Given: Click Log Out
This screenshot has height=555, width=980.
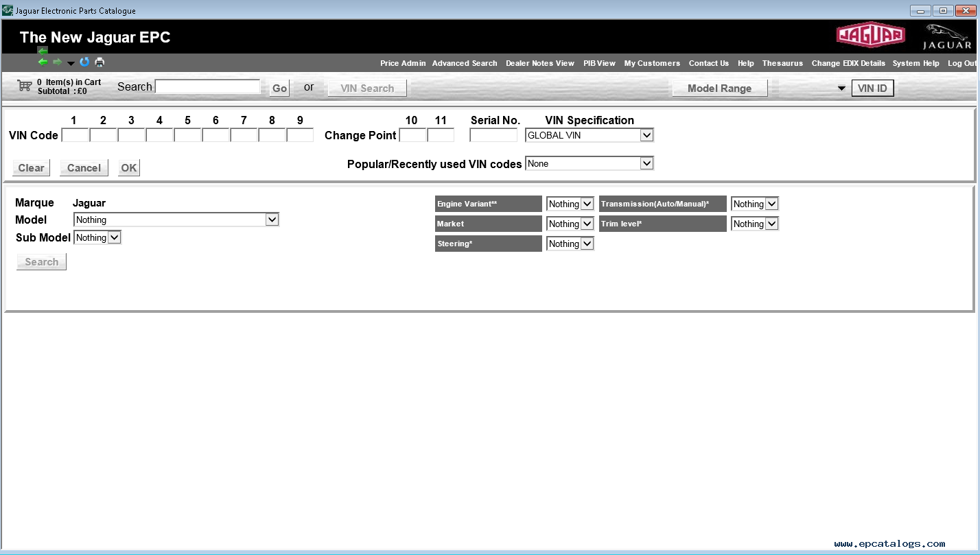Looking at the screenshot, I should click(961, 63).
